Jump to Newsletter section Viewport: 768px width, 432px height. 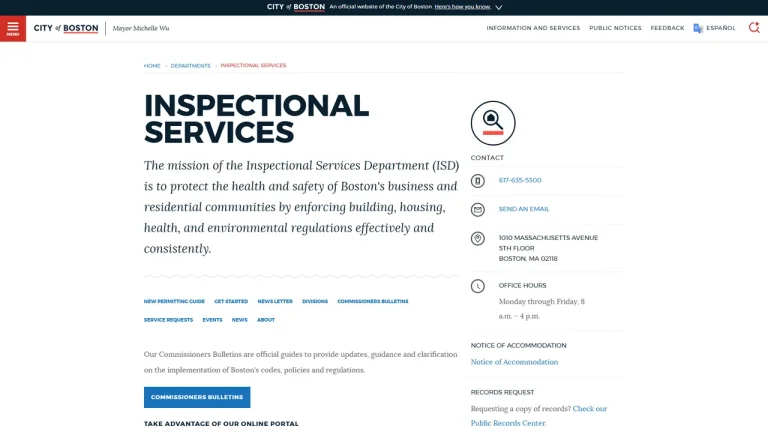pyautogui.click(x=275, y=301)
